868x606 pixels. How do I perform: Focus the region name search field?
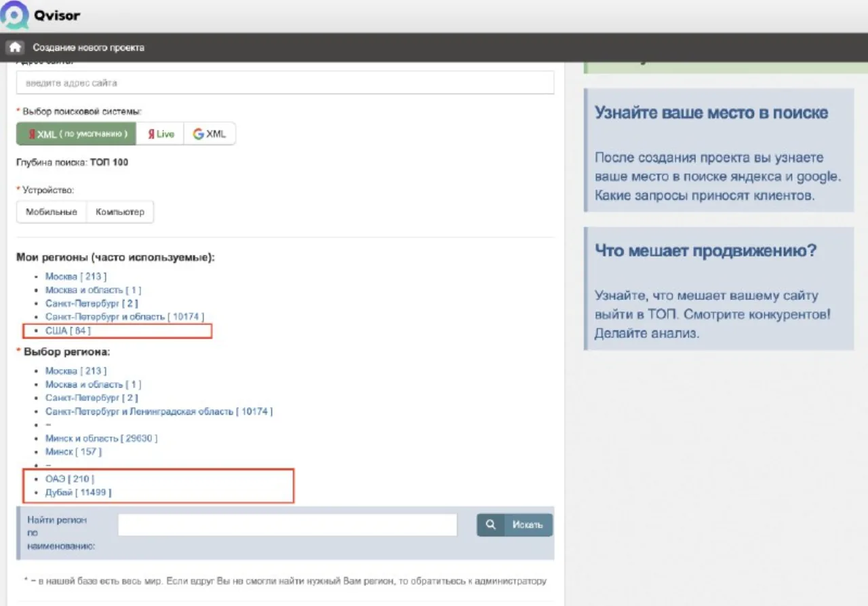point(288,525)
